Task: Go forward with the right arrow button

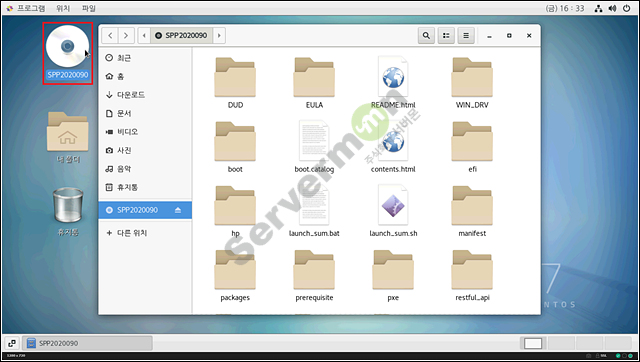Action: pos(126,36)
